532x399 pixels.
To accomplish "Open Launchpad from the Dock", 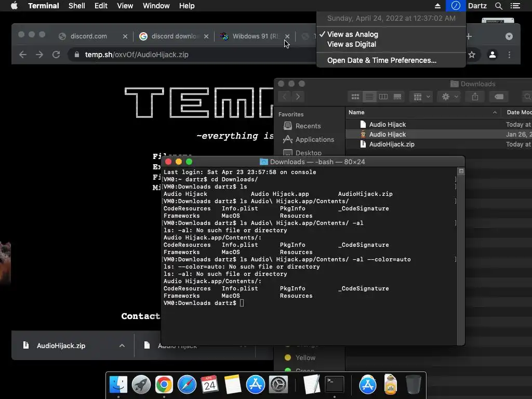I will 141,385.
